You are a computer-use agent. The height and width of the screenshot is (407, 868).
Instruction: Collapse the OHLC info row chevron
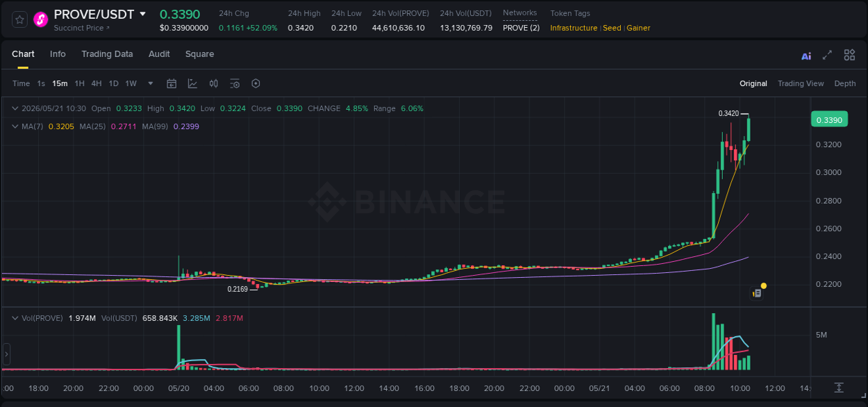(x=15, y=108)
